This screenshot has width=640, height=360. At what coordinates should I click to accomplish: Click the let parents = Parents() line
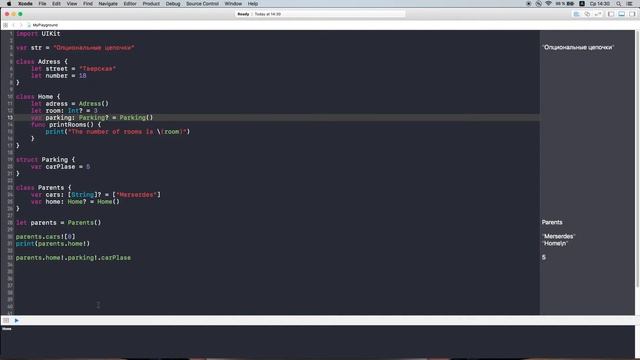click(58, 222)
